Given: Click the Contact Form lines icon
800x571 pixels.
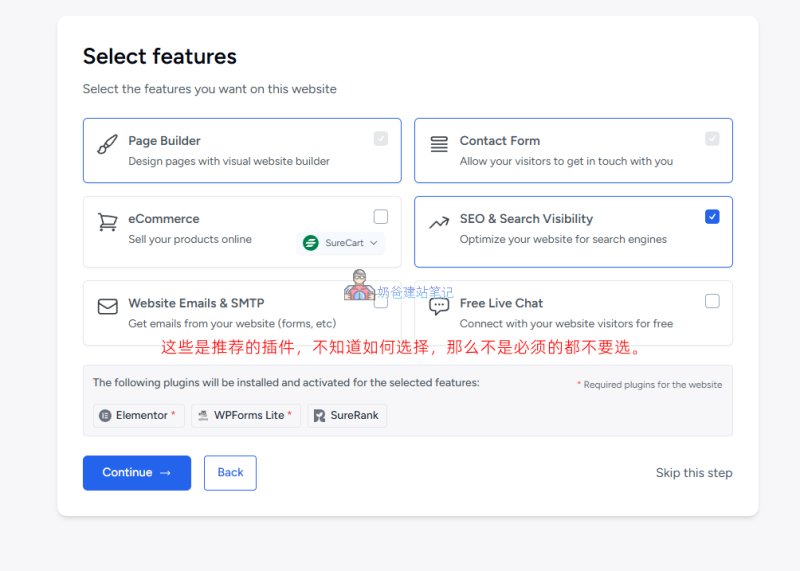Looking at the screenshot, I should pos(439,144).
